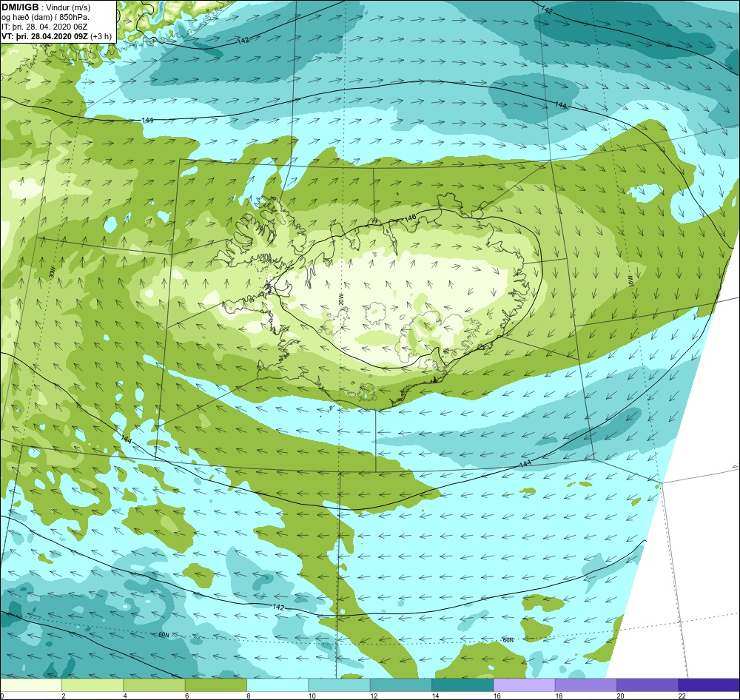Click the dark teal 14–16 m/s legend swatch
The height and width of the screenshot is (700, 740).
click(462, 684)
